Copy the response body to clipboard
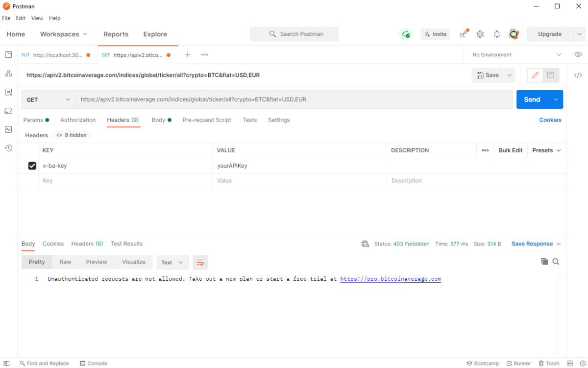 coord(544,262)
